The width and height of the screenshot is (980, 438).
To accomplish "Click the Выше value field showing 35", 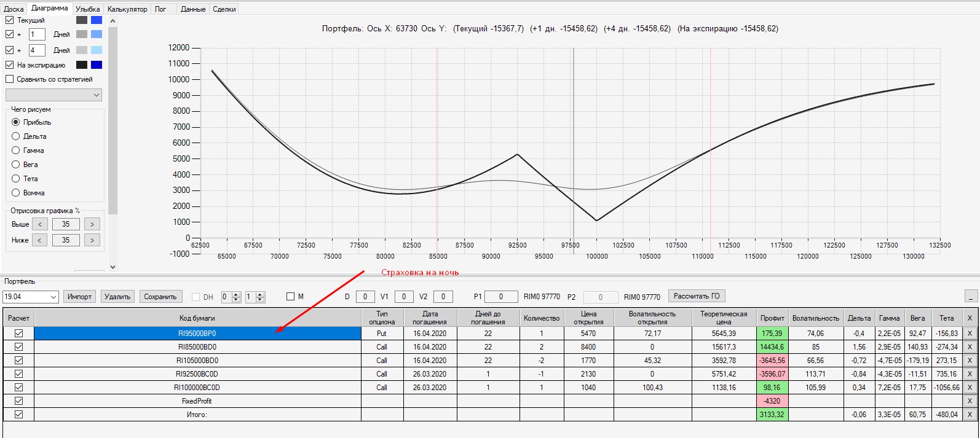I will click(66, 224).
